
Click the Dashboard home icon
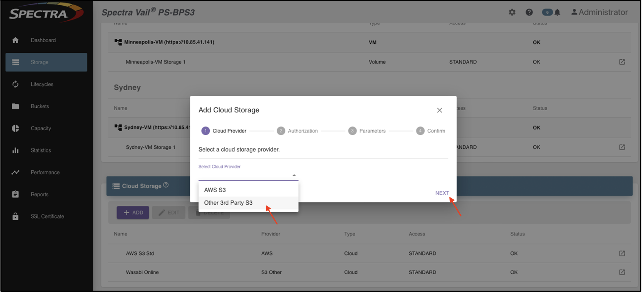point(15,40)
